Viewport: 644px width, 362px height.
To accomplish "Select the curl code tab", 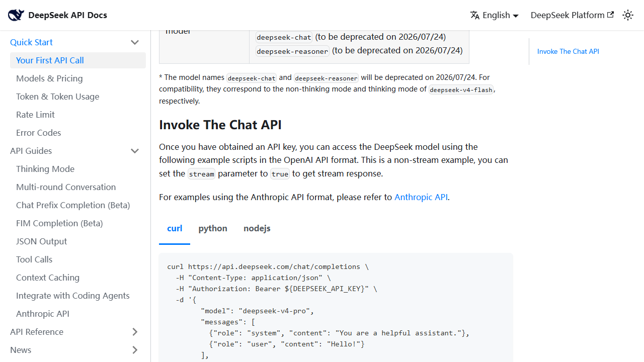I will tap(175, 228).
